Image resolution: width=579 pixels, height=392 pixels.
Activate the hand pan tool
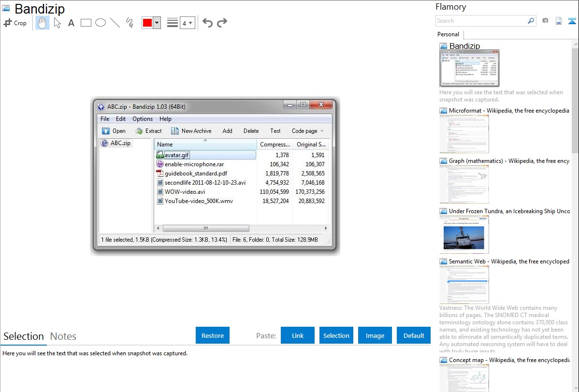click(x=42, y=23)
